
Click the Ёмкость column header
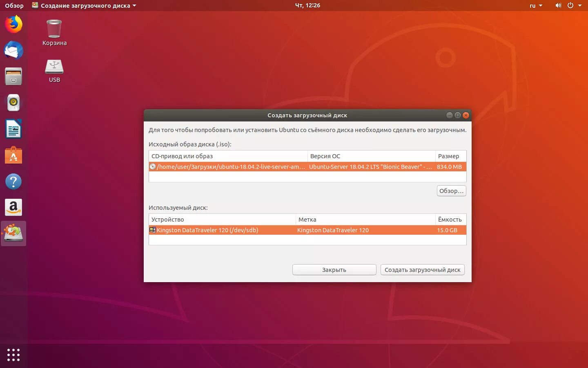[x=451, y=220]
